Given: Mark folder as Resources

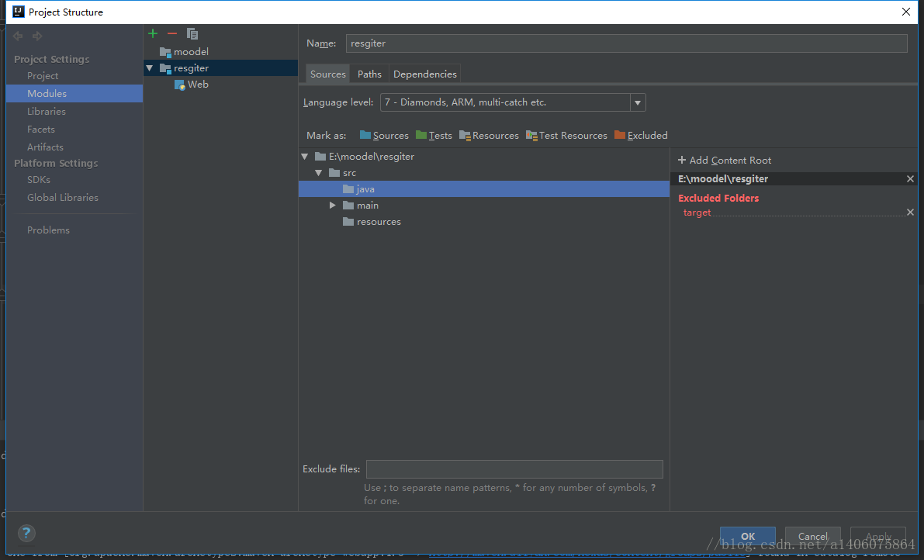Looking at the screenshot, I should (x=489, y=136).
